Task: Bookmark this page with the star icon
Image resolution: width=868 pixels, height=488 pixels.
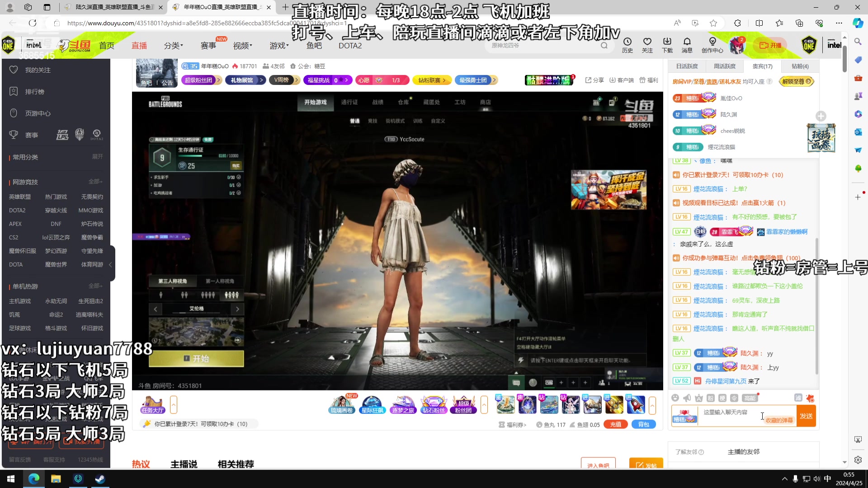Action: pos(713,23)
